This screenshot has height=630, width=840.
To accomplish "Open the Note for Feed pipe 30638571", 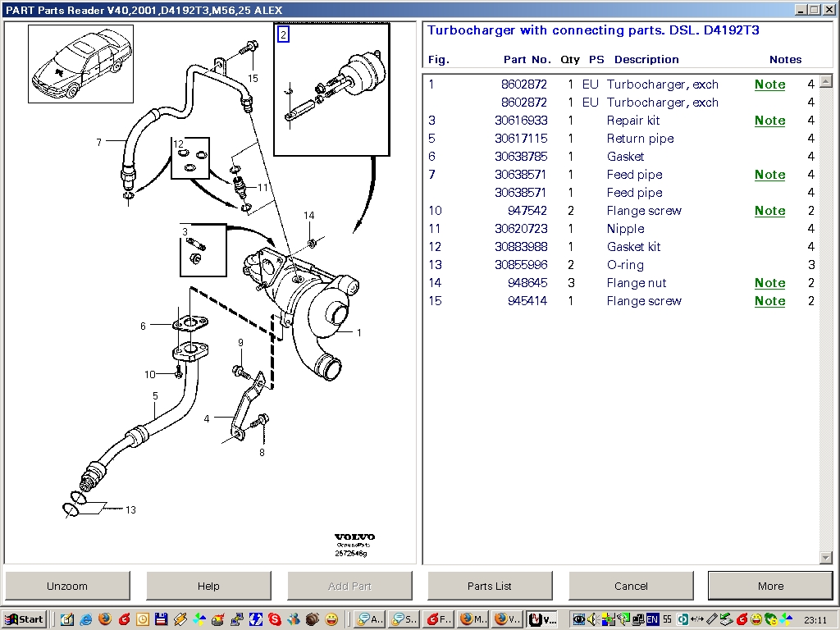I will click(769, 175).
